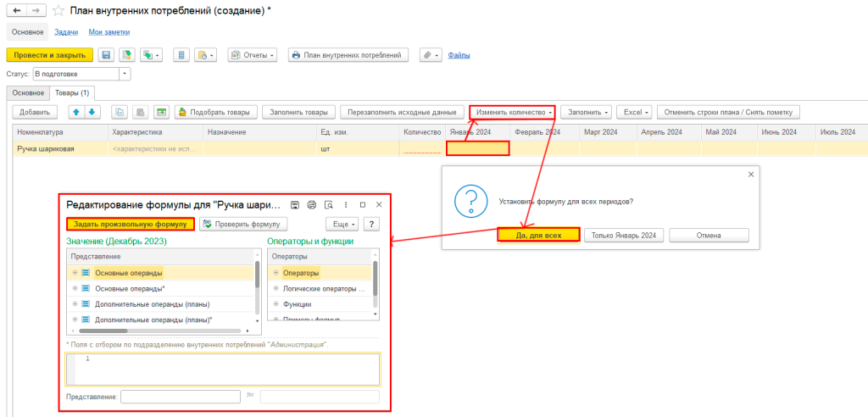Viewport: 868px width, 417px height.
Task: Open the Статус dropdown list
Action: click(125, 75)
